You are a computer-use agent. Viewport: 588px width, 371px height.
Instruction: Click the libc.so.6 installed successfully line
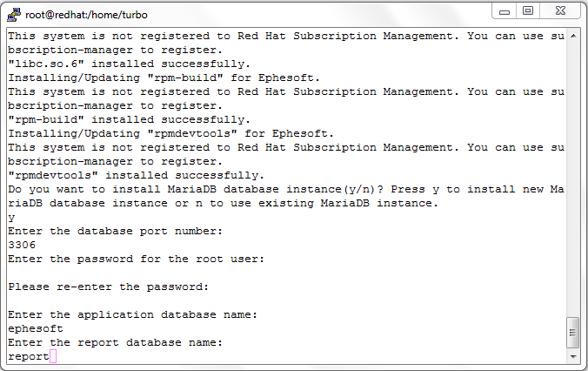(130, 64)
